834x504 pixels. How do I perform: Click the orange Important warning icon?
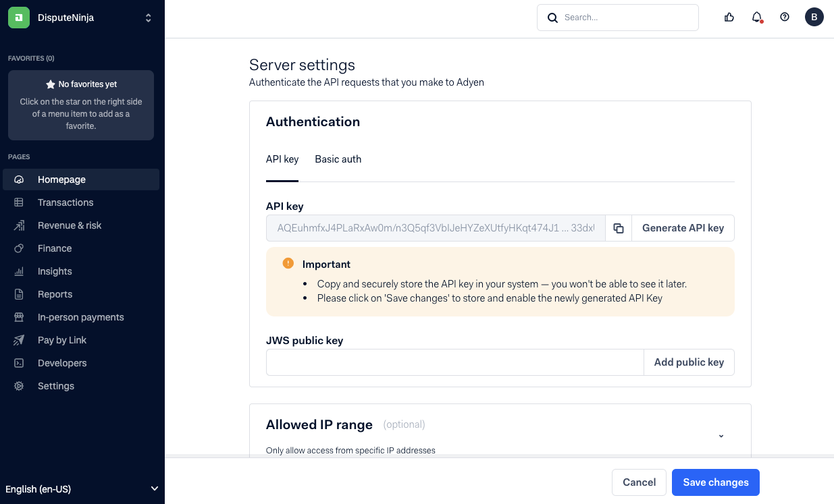288,264
